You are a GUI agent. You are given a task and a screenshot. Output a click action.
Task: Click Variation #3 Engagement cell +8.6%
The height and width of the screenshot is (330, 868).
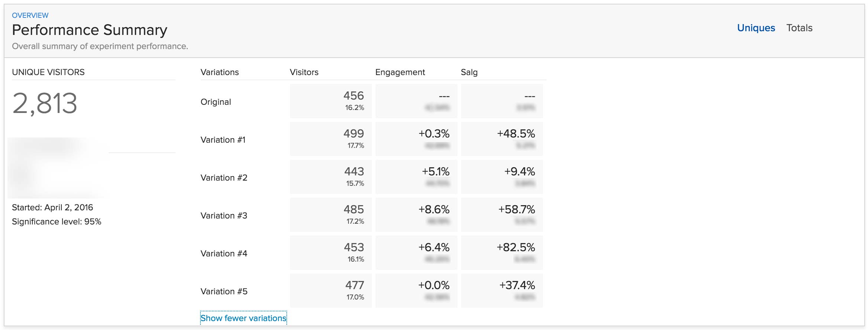click(x=417, y=215)
